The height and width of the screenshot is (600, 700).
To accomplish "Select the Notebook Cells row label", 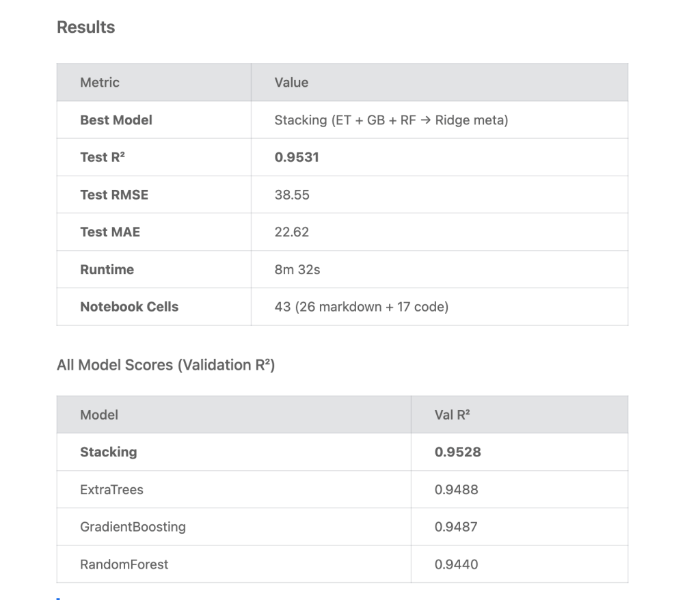I will pos(129,307).
